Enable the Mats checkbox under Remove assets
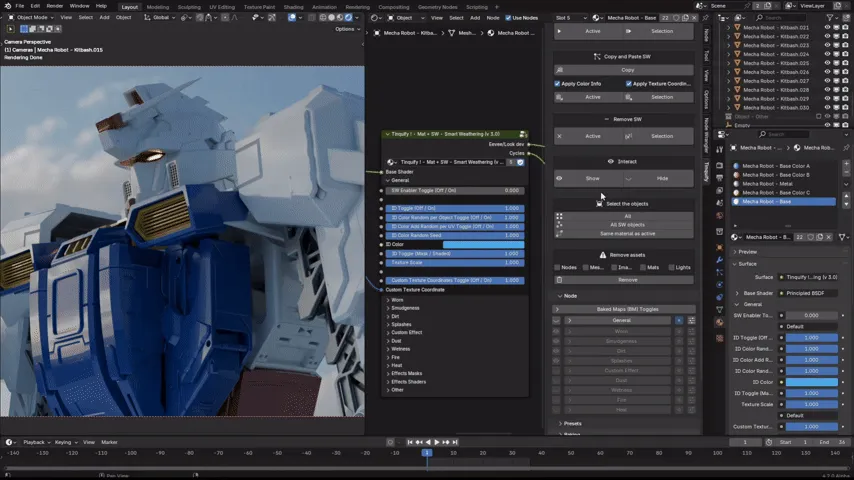This screenshot has height=480, width=854. coord(643,268)
